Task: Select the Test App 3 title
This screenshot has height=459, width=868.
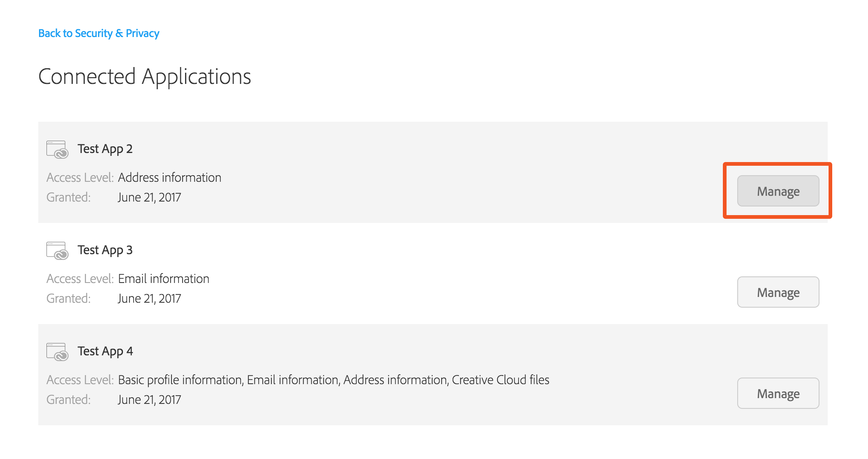Action: 105,250
